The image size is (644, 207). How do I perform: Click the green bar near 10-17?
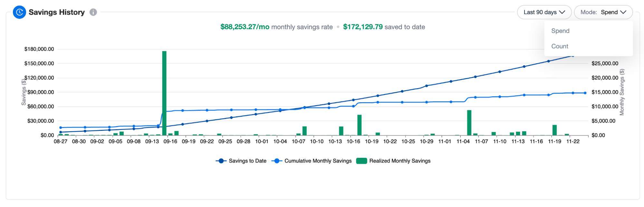pyautogui.click(x=360, y=125)
